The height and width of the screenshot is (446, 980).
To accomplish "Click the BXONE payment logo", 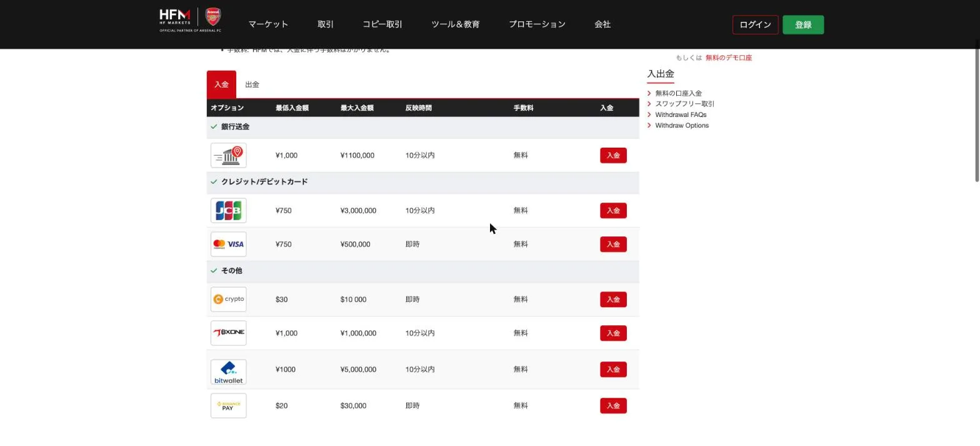I will (x=229, y=333).
